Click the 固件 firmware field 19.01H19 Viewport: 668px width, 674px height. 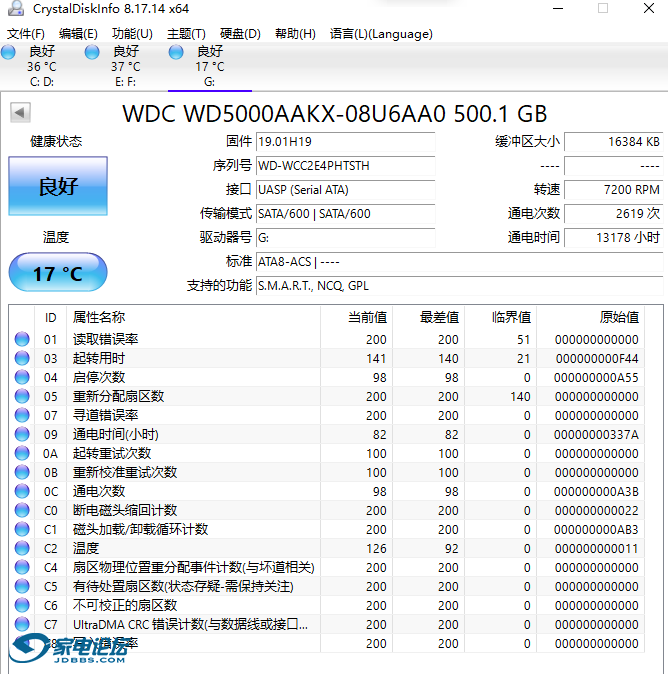pyautogui.click(x=346, y=142)
